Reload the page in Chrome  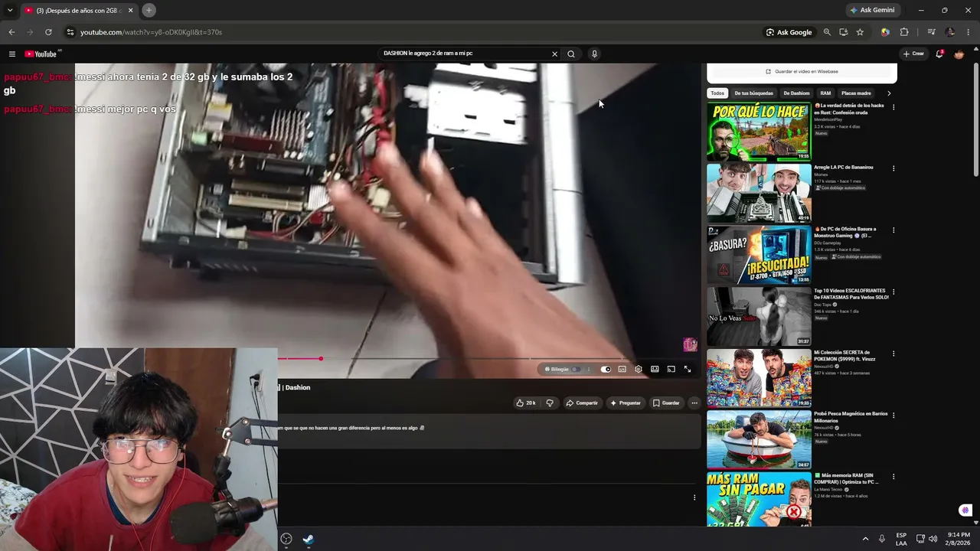tap(48, 32)
